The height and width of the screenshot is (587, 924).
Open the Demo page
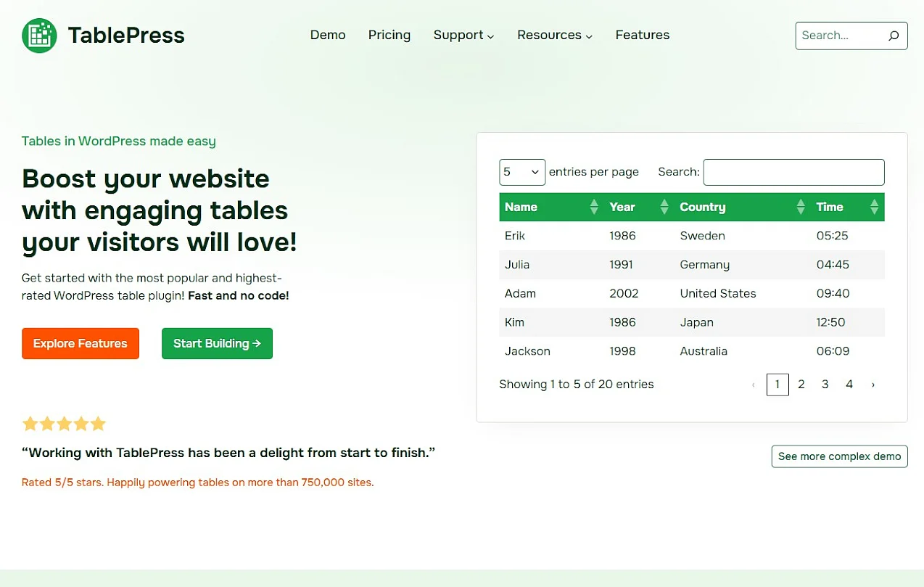pos(328,35)
